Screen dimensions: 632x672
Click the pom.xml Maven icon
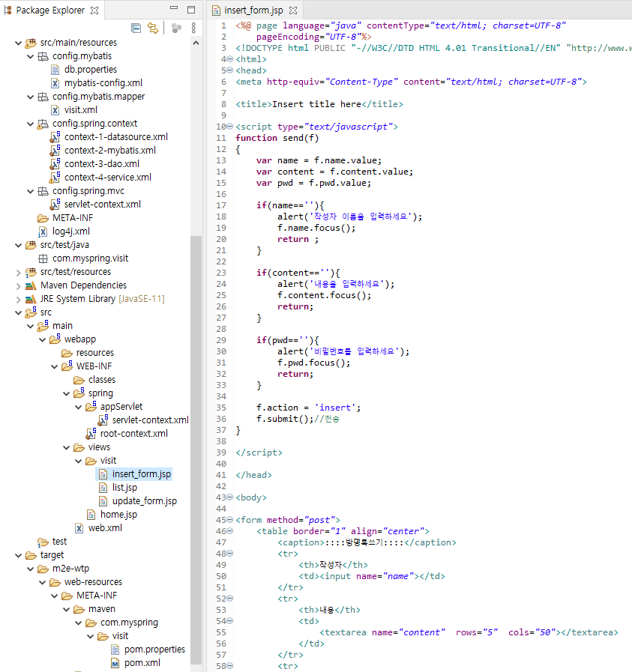(115, 663)
